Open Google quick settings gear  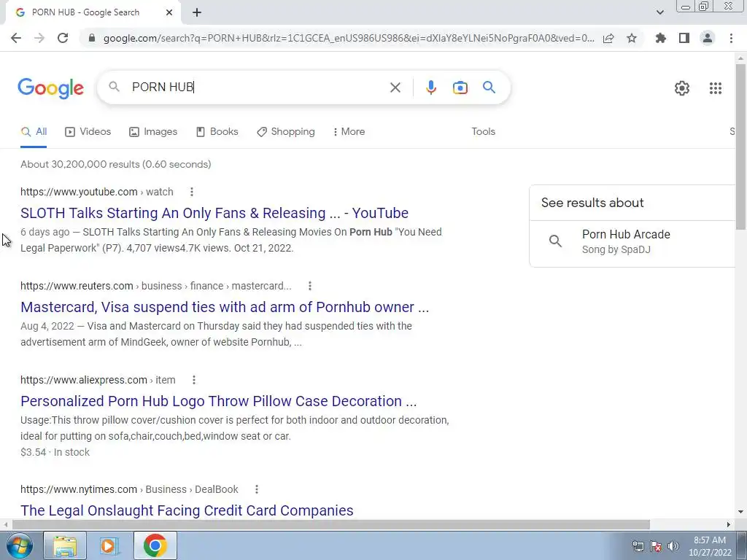[x=682, y=88]
